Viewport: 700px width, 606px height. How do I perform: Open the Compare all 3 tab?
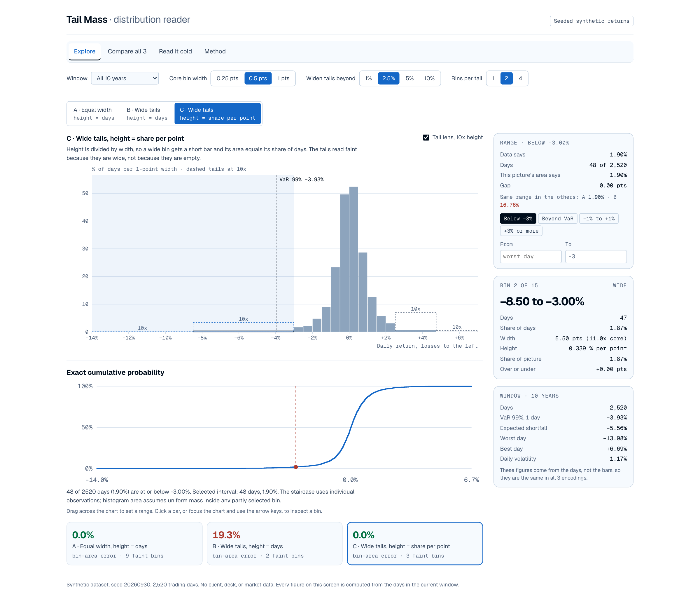pos(127,51)
